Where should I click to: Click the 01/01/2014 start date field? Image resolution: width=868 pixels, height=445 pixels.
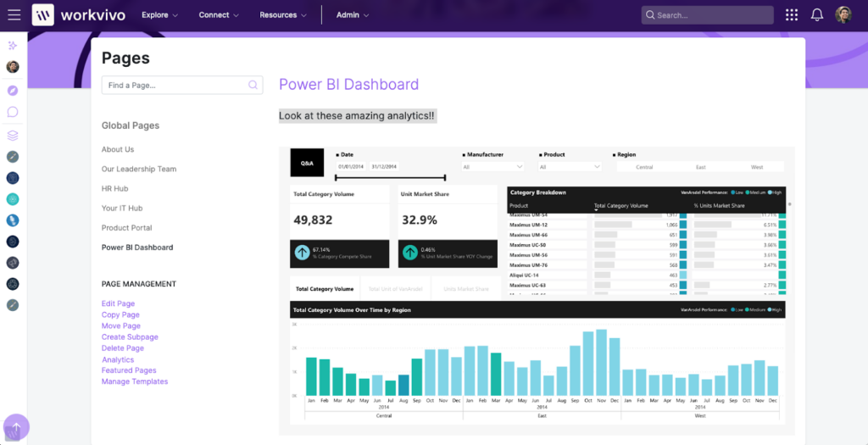pos(352,167)
